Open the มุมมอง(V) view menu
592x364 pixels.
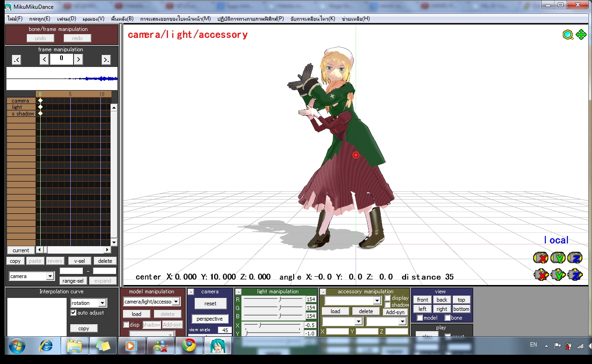point(93,19)
